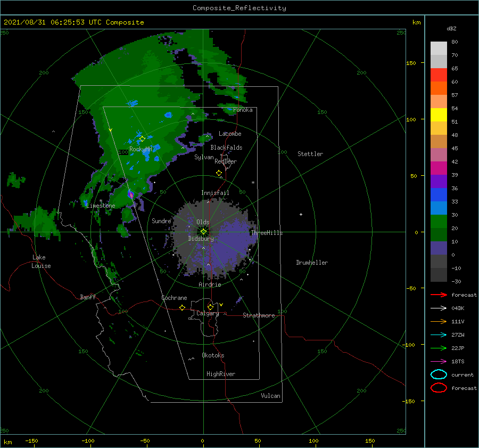
Task: Click the dBZ legend heading
Action: 451,28
